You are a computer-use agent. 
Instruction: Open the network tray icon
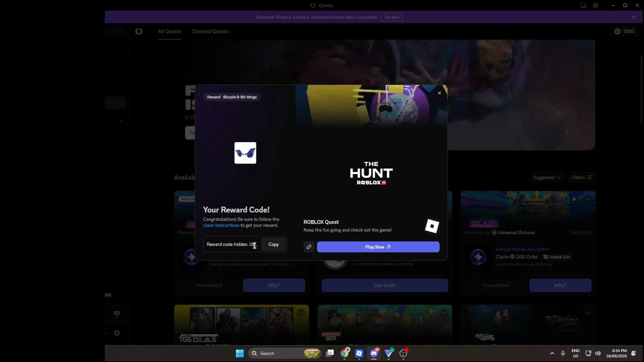588,353
